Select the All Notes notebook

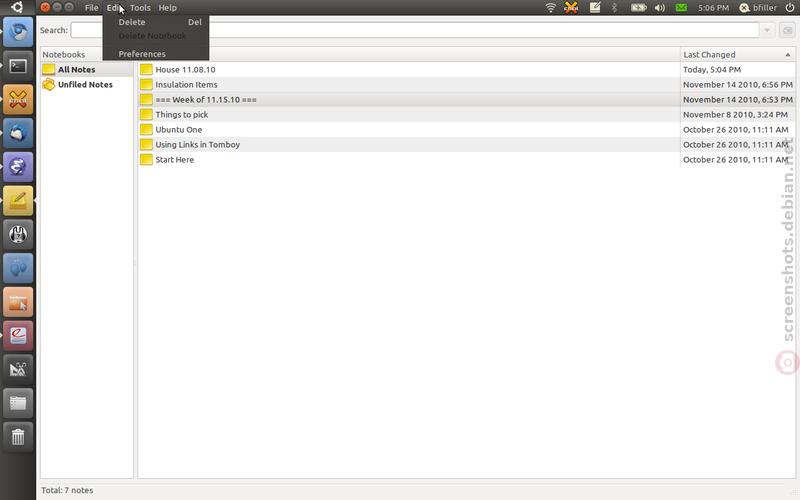click(87, 69)
